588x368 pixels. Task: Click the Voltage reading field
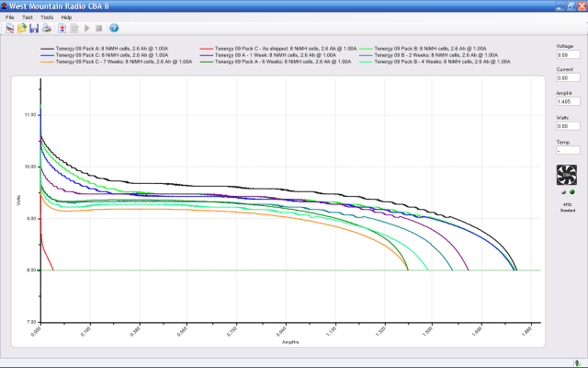coord(567,54)
